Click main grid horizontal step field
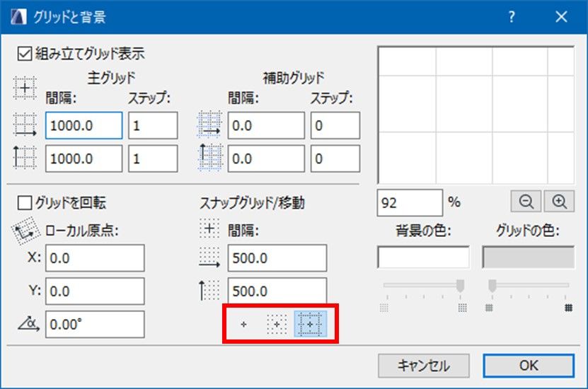The image size is (588, 389). point(153,125)
